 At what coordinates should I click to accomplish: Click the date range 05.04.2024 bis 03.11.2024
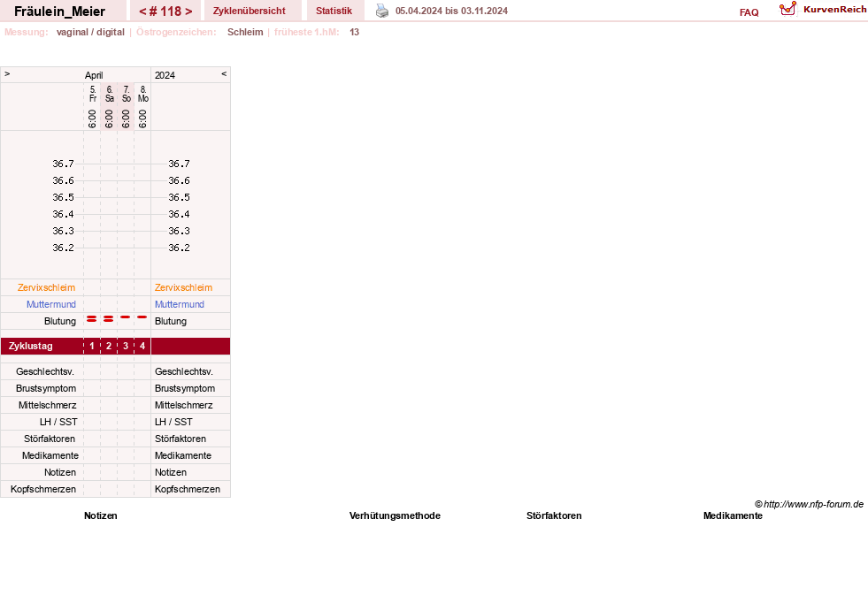click(x=452, y=11)
